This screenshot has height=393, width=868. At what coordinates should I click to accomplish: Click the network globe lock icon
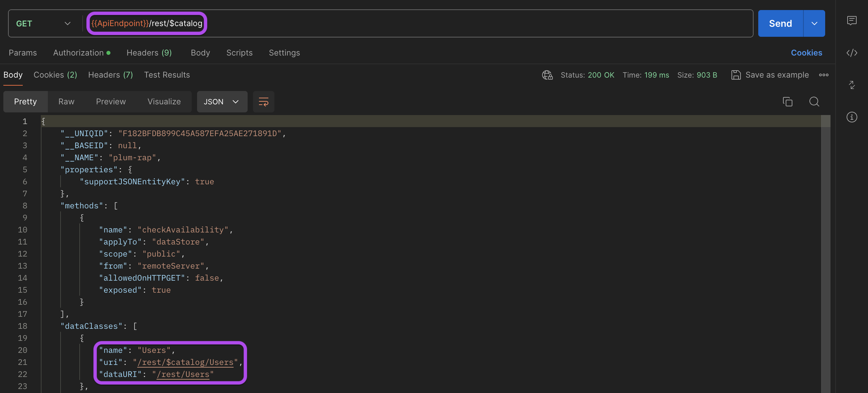point(547,75)
